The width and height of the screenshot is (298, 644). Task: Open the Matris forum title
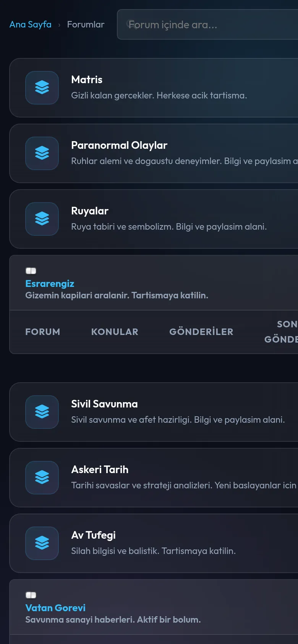(x=87, y=80)
